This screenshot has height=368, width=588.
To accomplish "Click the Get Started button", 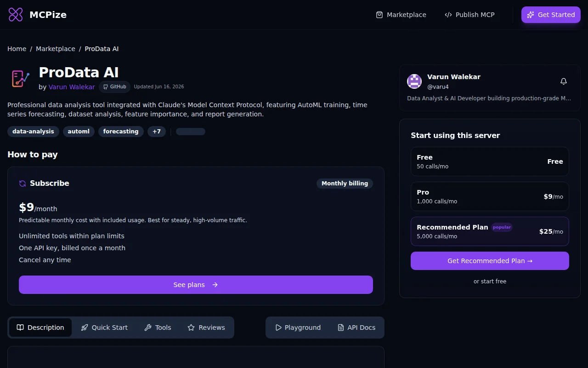I will (x=551, y=15).
